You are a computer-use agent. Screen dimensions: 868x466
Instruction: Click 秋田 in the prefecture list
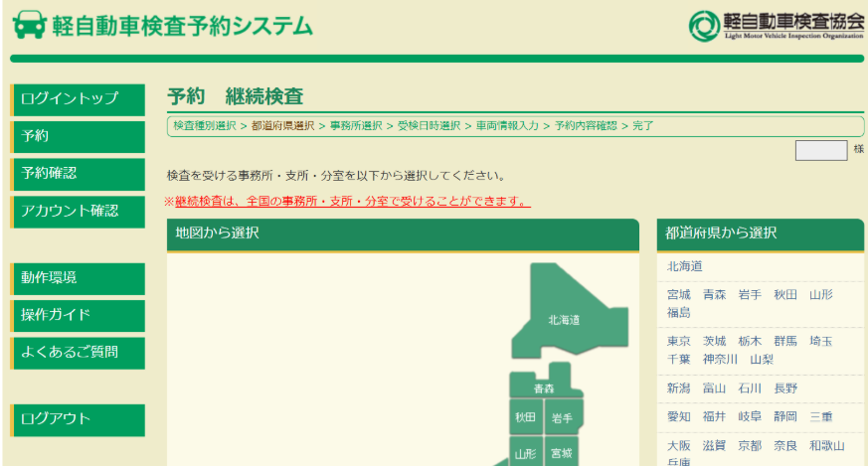[x=785, y=294]
